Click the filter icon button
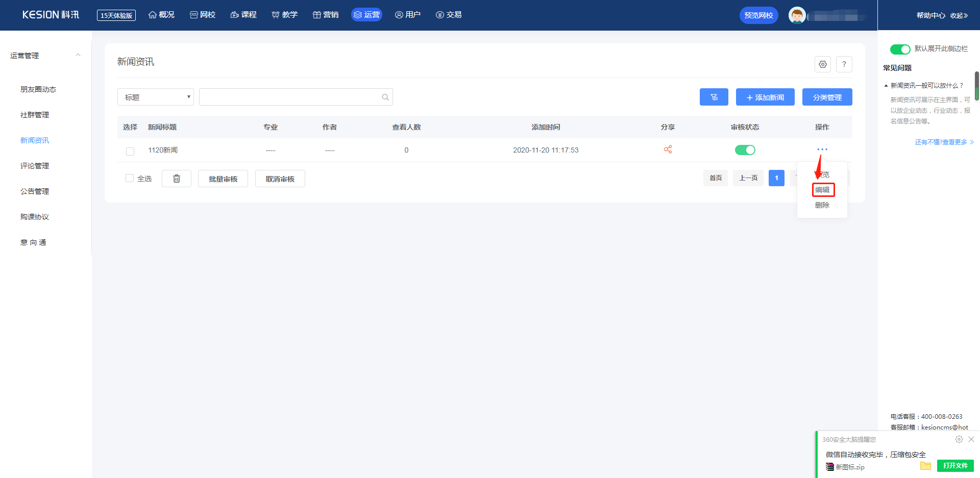Viewport: 980px width, 478px height. pyautogui.click(x=714, y=97)
